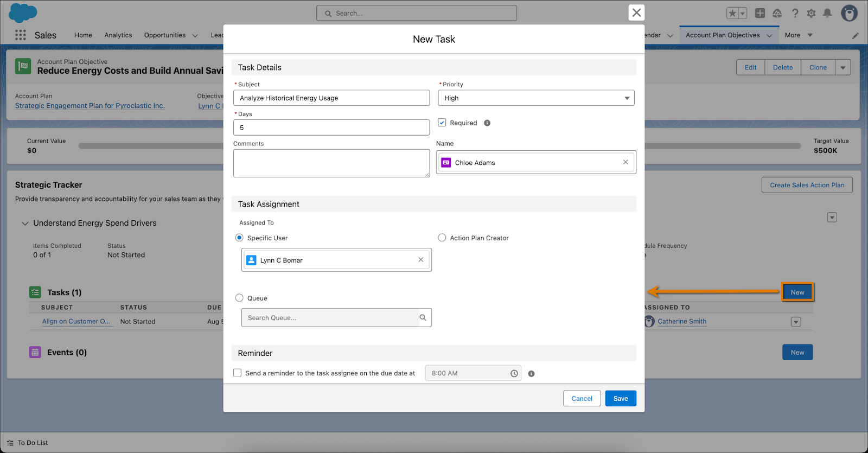The height and width of the screenshot is (453, 868).
Task: Click the Account Plan Objective flag icon
Action: click(23, 66)
